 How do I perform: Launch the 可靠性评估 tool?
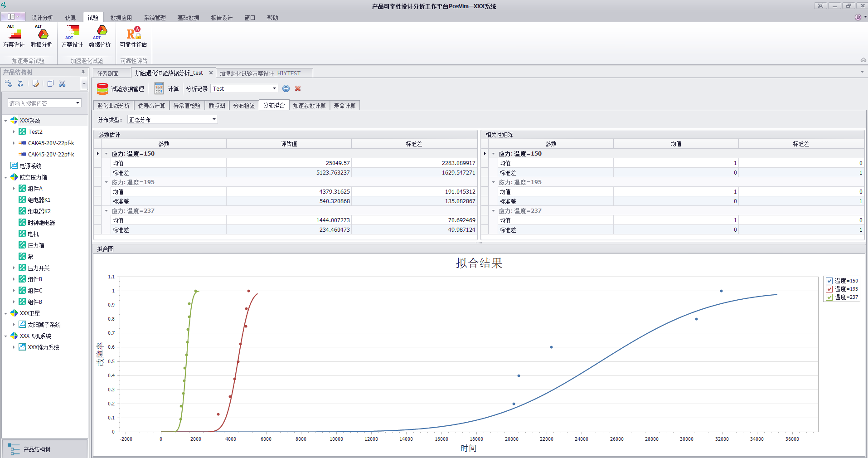click(x=133, y=37)
